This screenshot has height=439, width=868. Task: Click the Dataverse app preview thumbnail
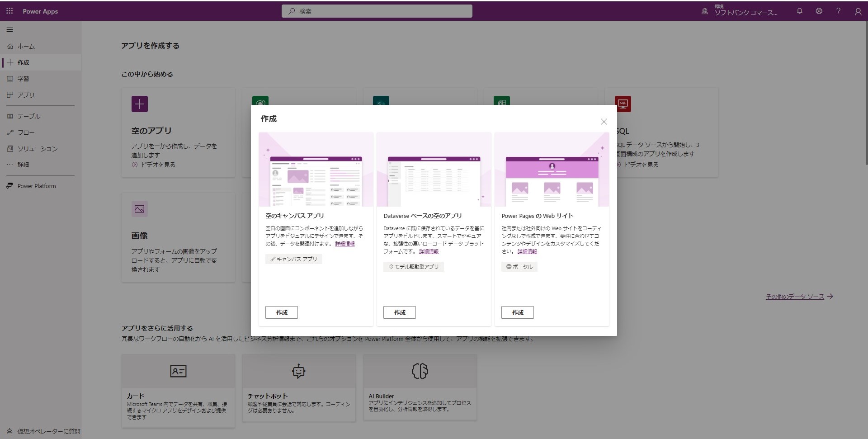(434, 170)
